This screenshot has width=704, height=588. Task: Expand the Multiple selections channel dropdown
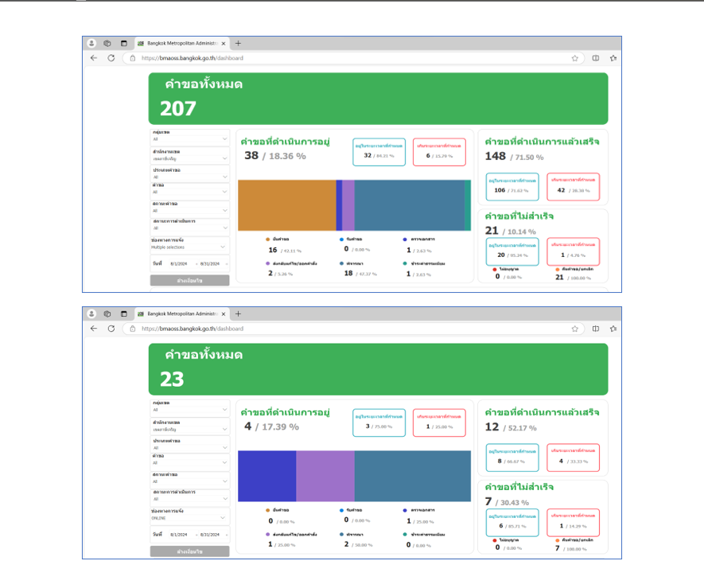pyautogui.click(x=189, y=247)
